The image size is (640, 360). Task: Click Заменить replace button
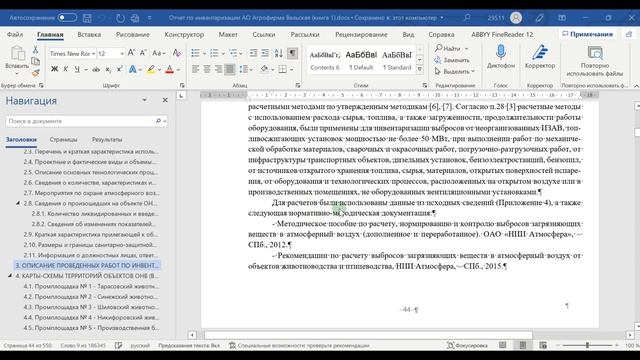click(452, 60)
